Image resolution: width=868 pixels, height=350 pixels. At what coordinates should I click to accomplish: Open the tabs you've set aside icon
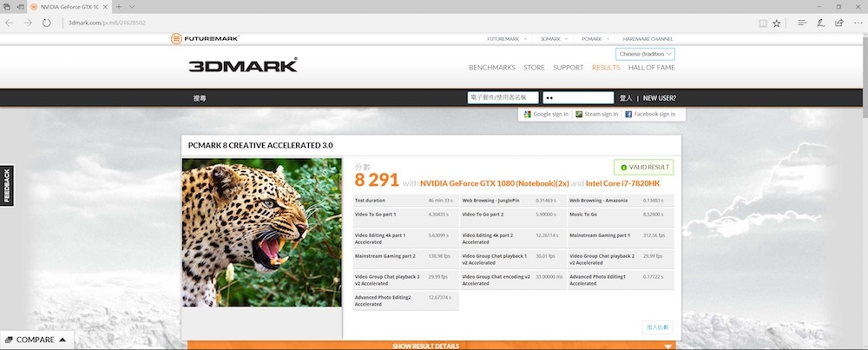(7, 7)
